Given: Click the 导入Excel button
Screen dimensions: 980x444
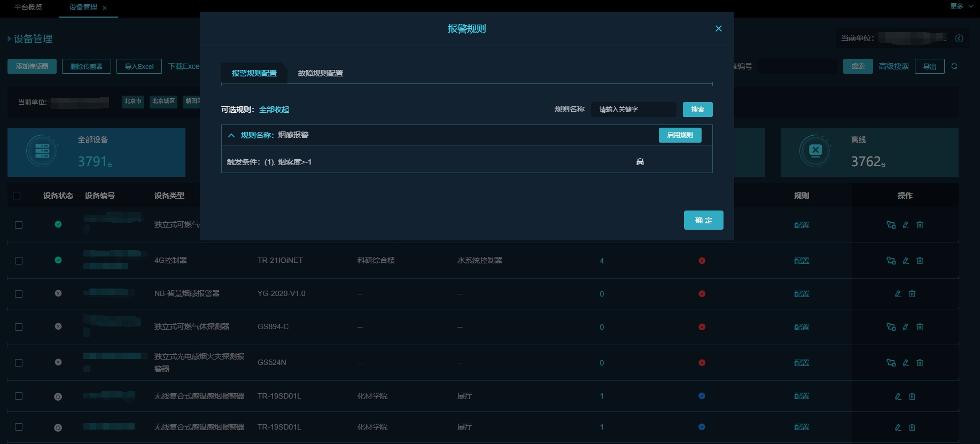Looking at the screenshot, I should 139,66.
